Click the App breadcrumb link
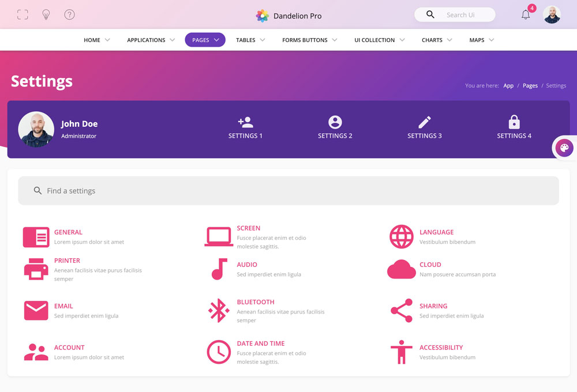This screenshot has height=392, width=577. pos(508,86)
